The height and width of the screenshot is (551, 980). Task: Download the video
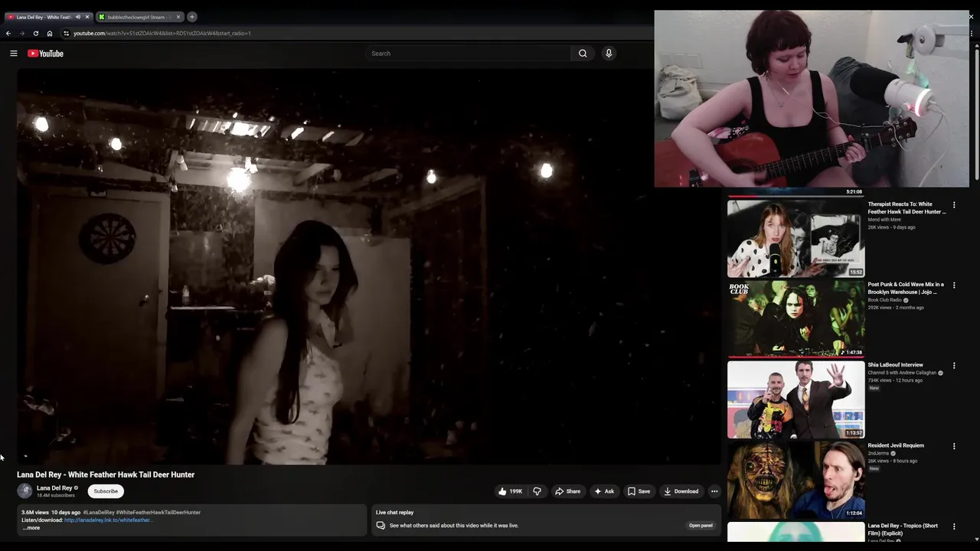681,491
